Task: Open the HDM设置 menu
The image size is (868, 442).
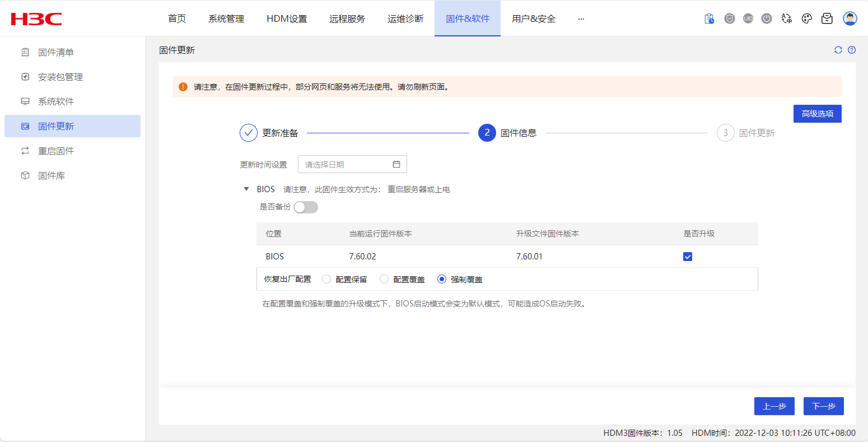Action: point(287,18)
